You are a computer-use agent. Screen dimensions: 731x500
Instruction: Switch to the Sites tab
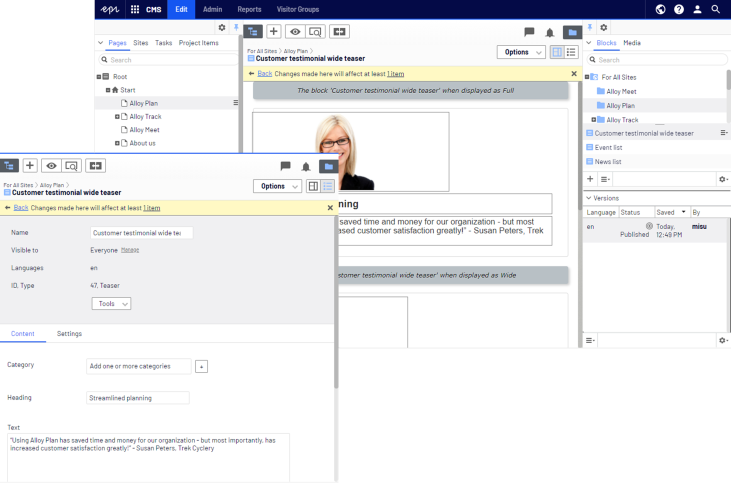[x=141, y=43]
